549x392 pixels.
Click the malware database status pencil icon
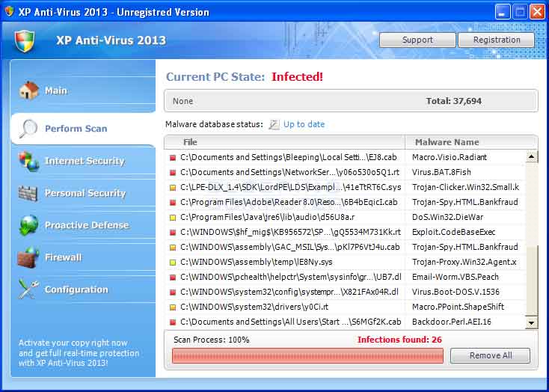pyautogui.click(x=274, y=124)
